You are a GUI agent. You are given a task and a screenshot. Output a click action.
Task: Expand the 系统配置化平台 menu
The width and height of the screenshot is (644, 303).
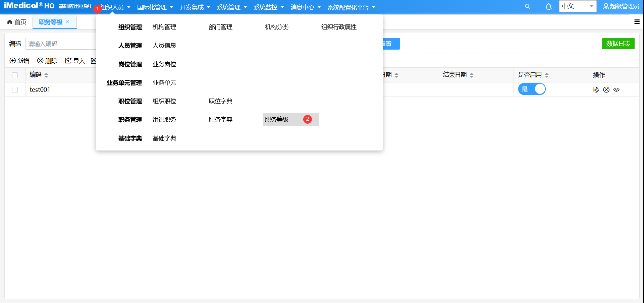pyautogui.click(x=351, y=7)
